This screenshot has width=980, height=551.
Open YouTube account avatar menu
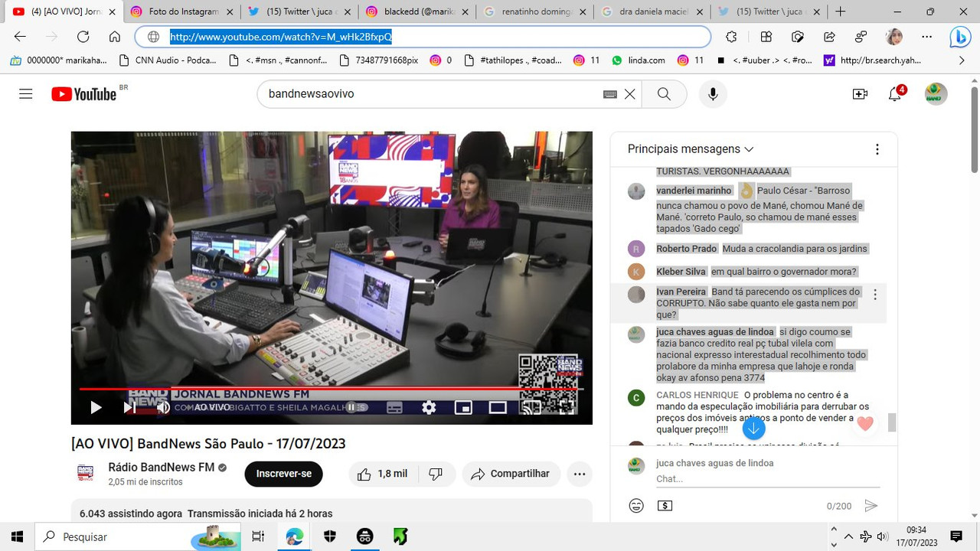point(936,93)
